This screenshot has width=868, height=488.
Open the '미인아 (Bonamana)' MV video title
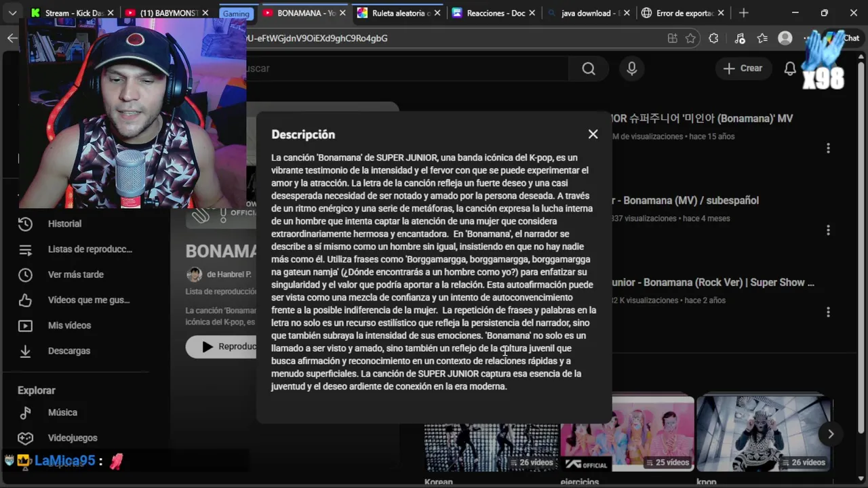click(703, 119)
